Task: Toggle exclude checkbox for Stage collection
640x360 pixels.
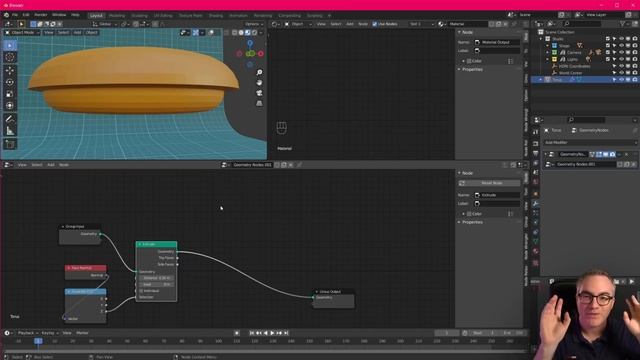Action: [608, 46]
